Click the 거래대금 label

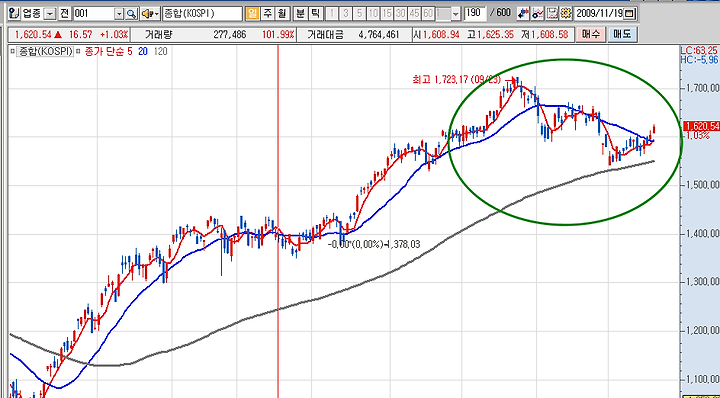pos(325,35)
